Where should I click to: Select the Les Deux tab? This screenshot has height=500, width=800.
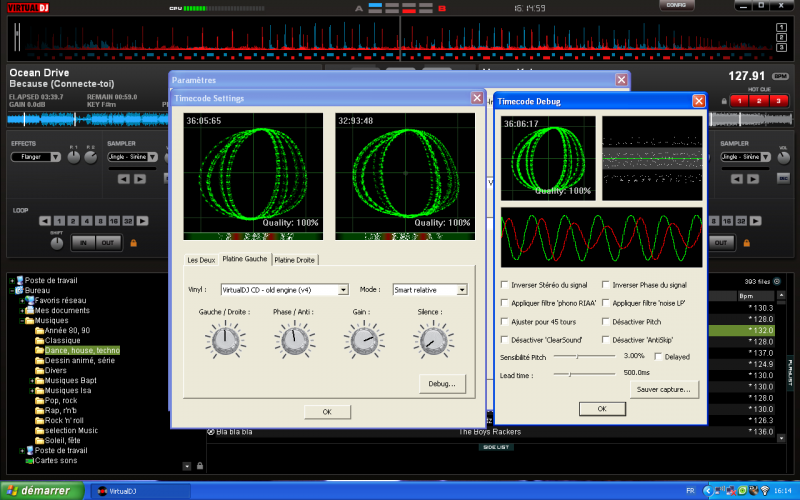click(x=201, y=260)
